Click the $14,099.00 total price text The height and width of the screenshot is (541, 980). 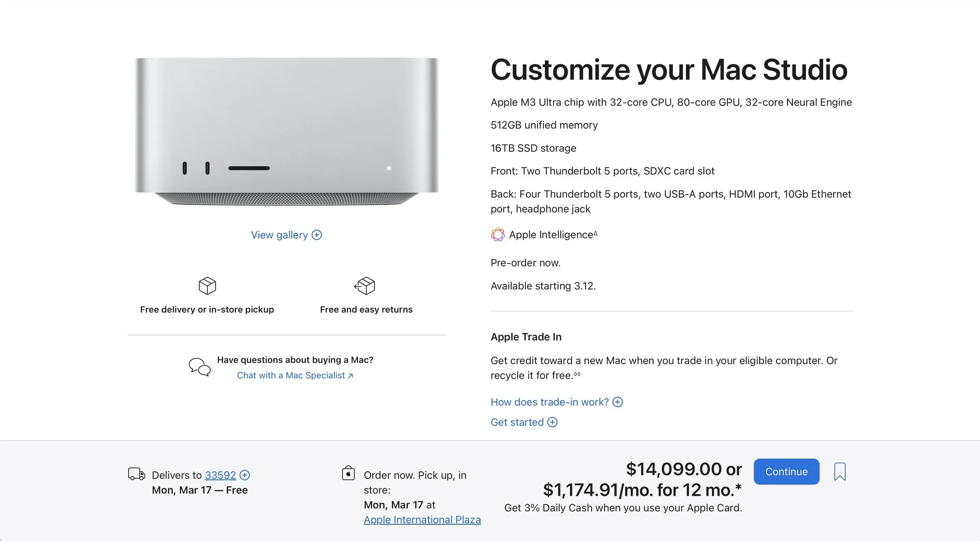point(683,469)
